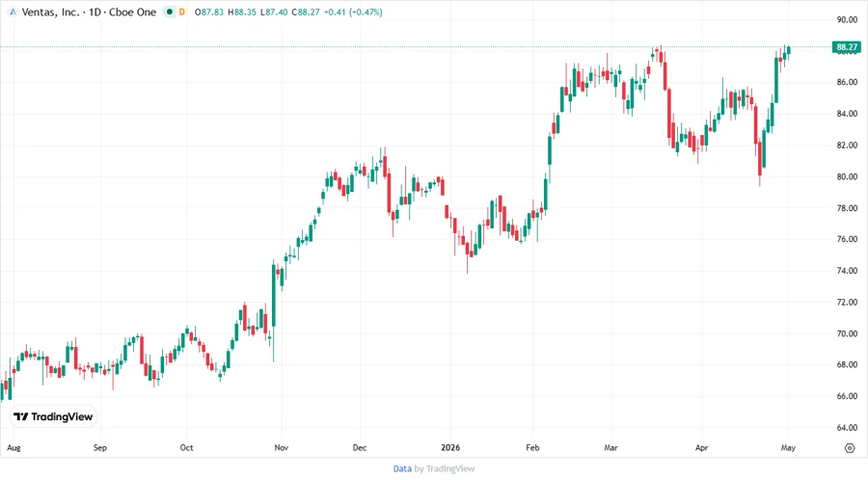Click the Aug label on time axis
This screenshot has width=868, height=480.
click(x=14, y=448)
